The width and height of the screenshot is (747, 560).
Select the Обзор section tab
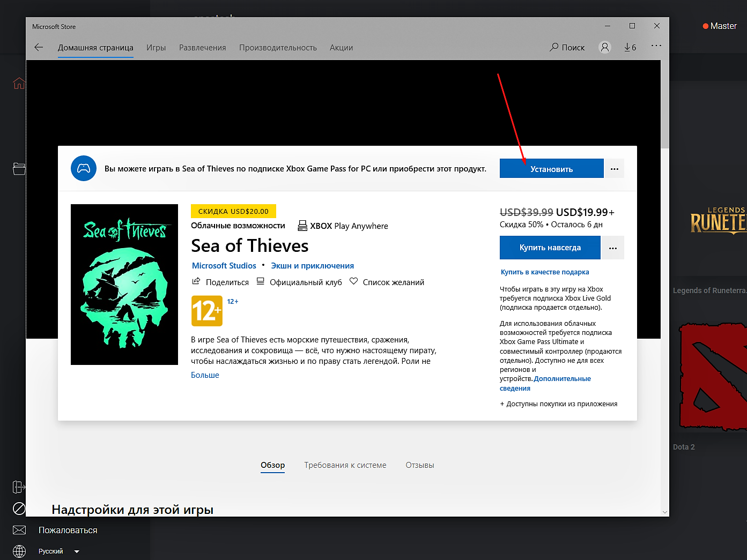click(x=273, y=465)
